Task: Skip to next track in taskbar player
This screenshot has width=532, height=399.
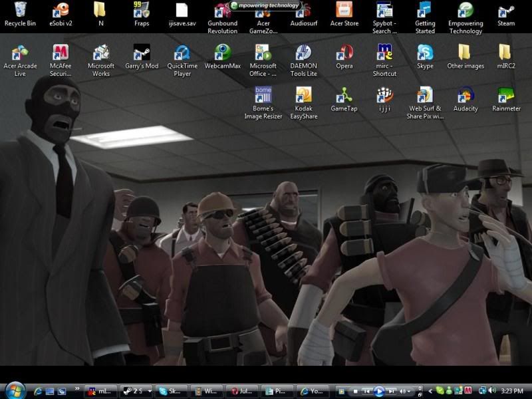Action: point(392,391)
